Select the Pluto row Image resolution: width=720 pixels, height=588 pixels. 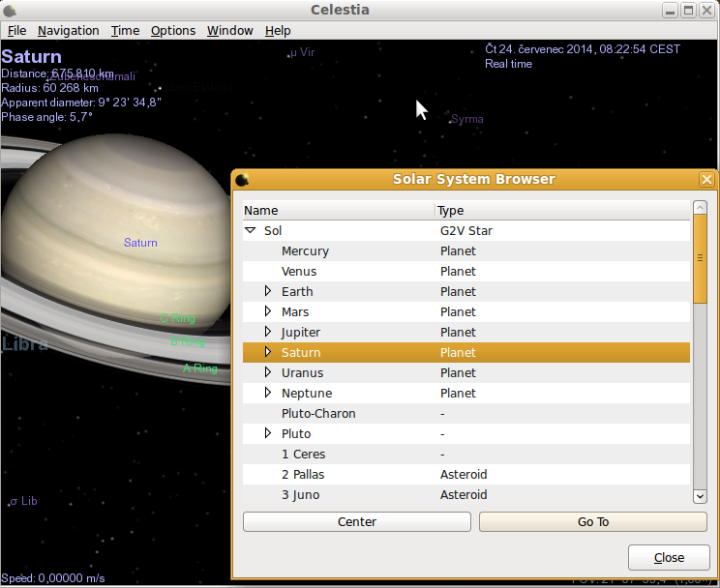[x=466, y=434]
